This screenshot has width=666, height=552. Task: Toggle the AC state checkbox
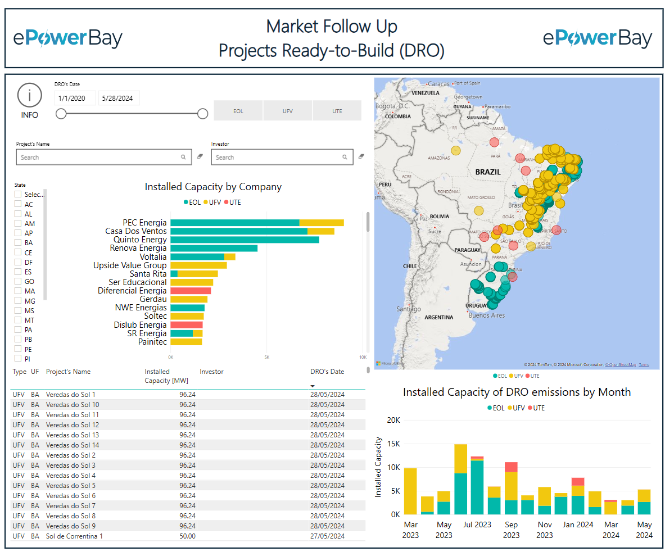[18, 204]
